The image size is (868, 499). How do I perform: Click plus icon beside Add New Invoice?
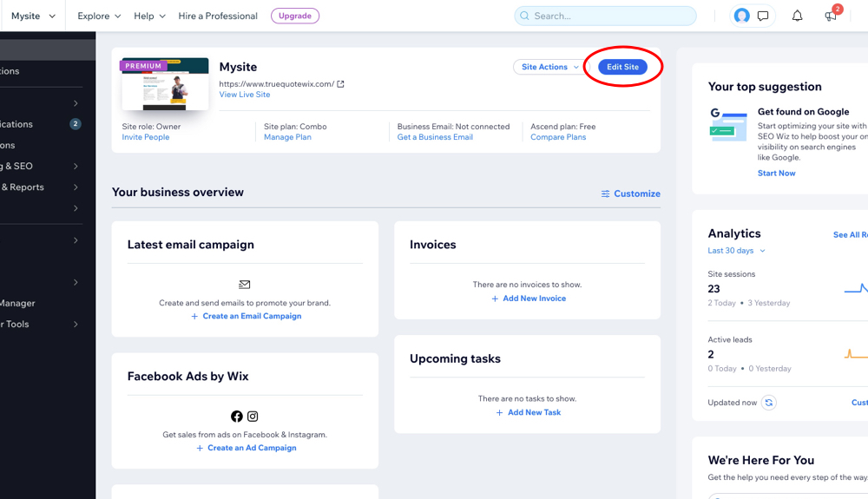(x=495, y=299)
